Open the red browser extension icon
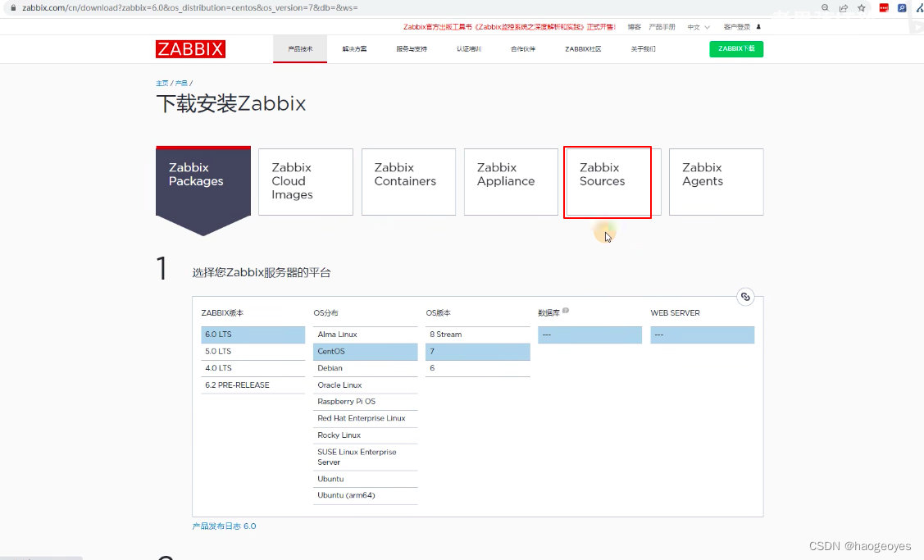The width and height of the screenshot is (924, 560). [x=884, y=7]
